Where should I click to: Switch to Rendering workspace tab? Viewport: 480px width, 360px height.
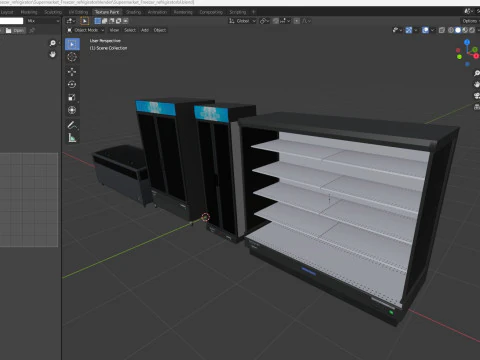point(183,12)
